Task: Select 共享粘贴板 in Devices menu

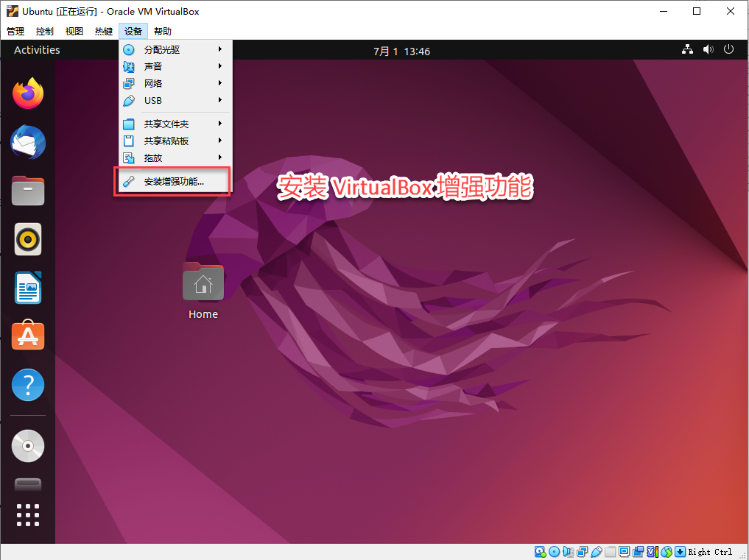Action: [x=175, y=141]
